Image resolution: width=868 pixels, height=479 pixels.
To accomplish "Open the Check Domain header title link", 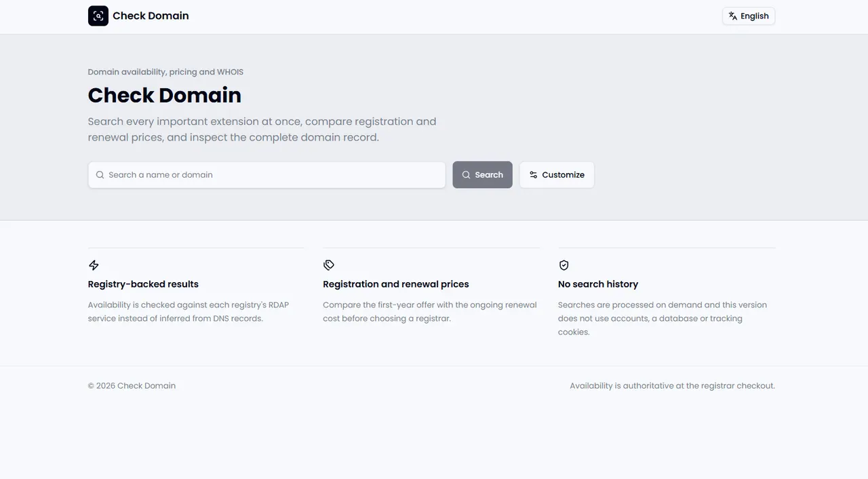I will coord(151,16).
